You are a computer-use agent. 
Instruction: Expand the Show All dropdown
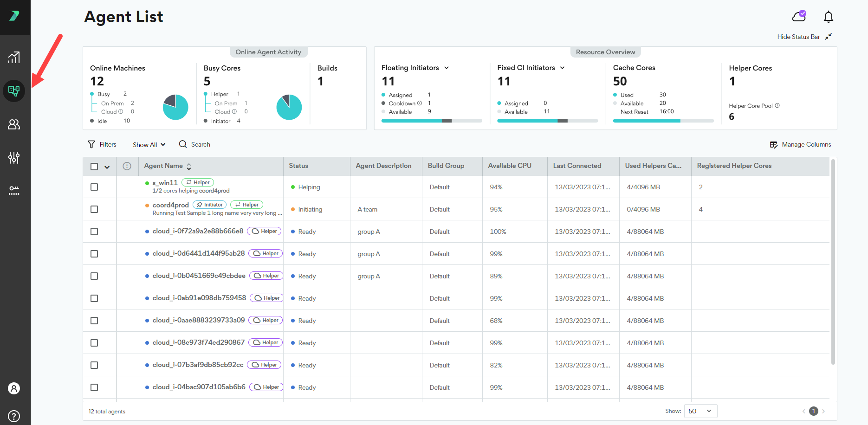point(149,145)
